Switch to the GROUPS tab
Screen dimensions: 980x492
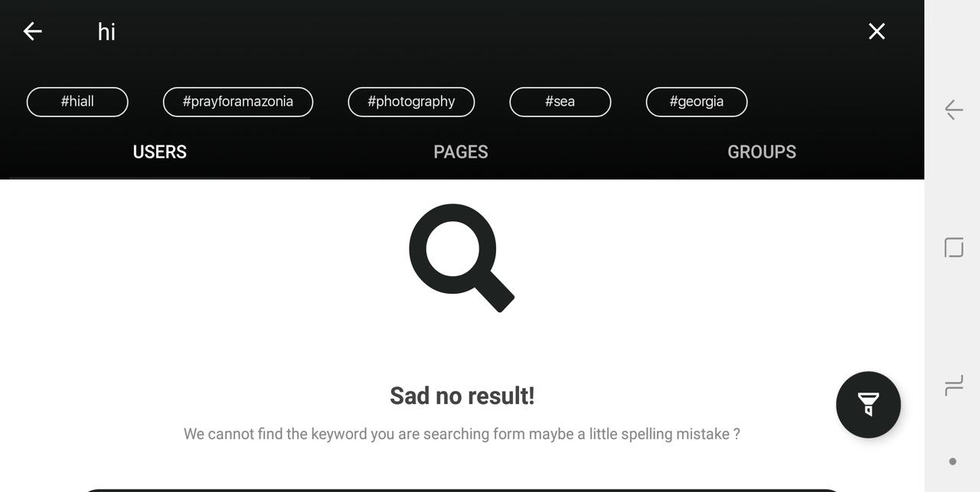(762, 152)
